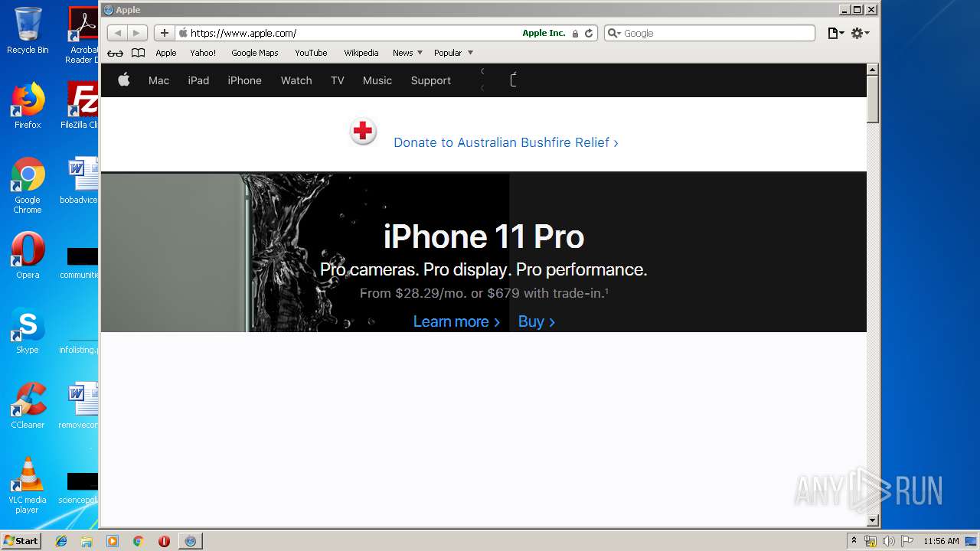Open the Yahoo! bookmark
This screenshot has width=980, height=551.
[x=203, y=53]
